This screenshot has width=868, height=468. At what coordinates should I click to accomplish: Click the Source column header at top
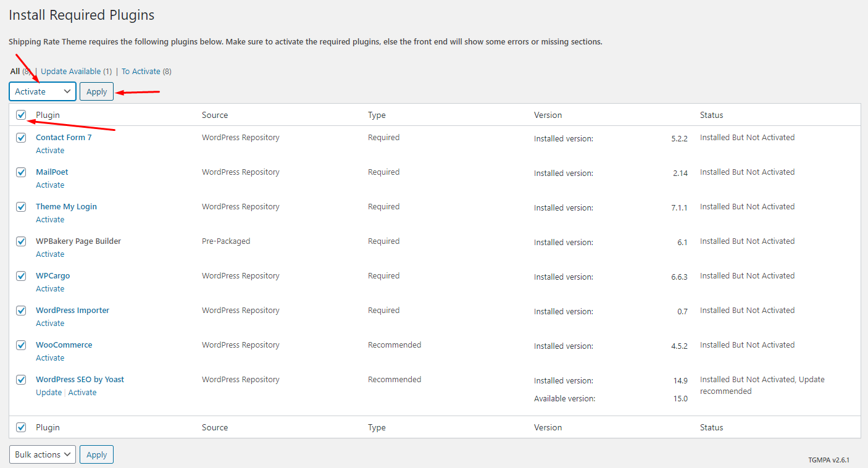click(215, 115)
